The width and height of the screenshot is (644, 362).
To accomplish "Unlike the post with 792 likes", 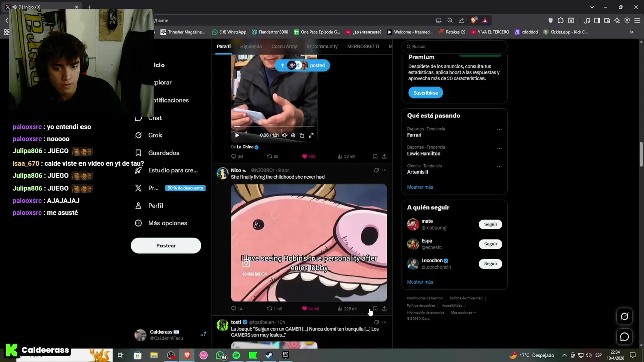I will coord(308,156).
